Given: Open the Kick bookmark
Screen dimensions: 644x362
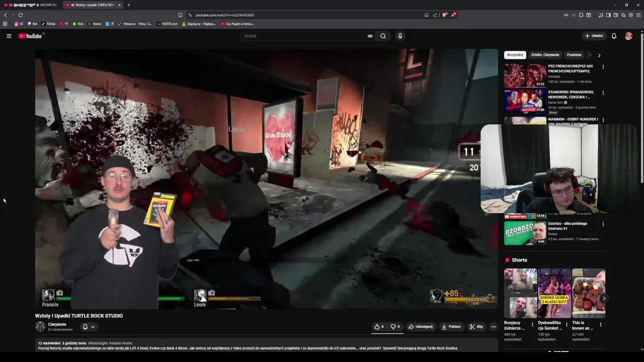Looking at the screenshot, I should coord(78,24).
